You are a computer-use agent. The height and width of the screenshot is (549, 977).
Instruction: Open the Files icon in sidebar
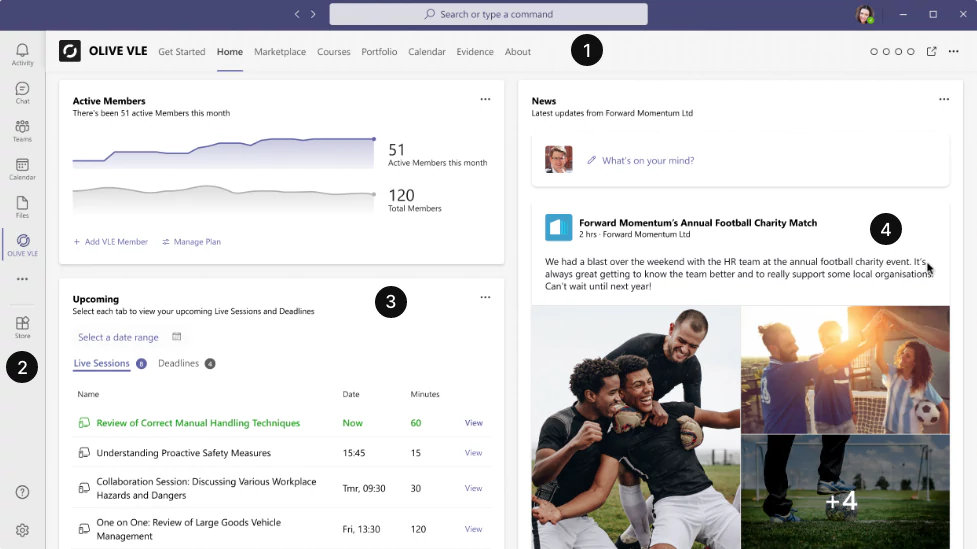click(22, 206)
